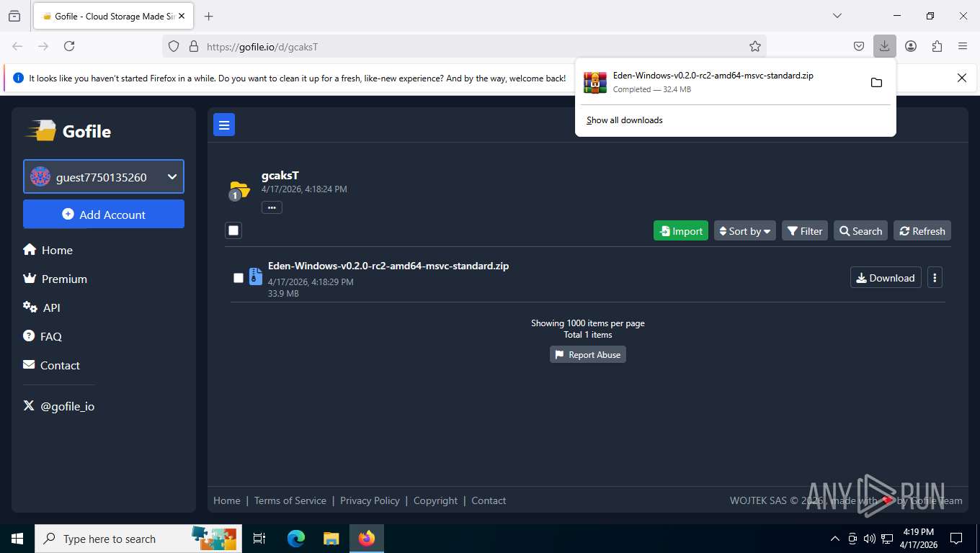
Task: Open Task View on taskbar
Action: [x=259, y=539]
